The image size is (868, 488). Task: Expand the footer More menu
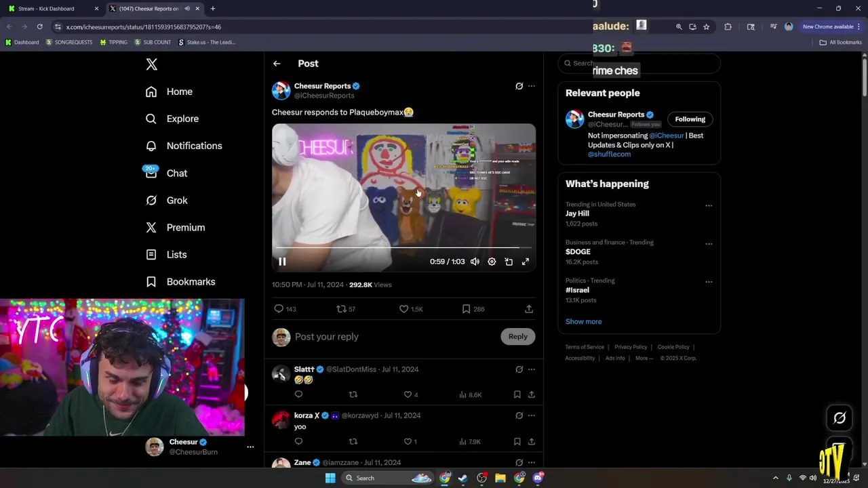[644, 359]
